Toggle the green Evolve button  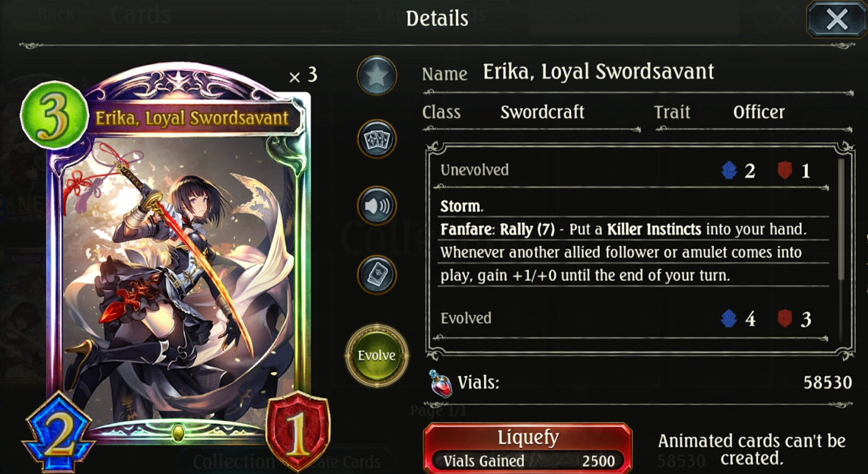click(x=377, y=355)
